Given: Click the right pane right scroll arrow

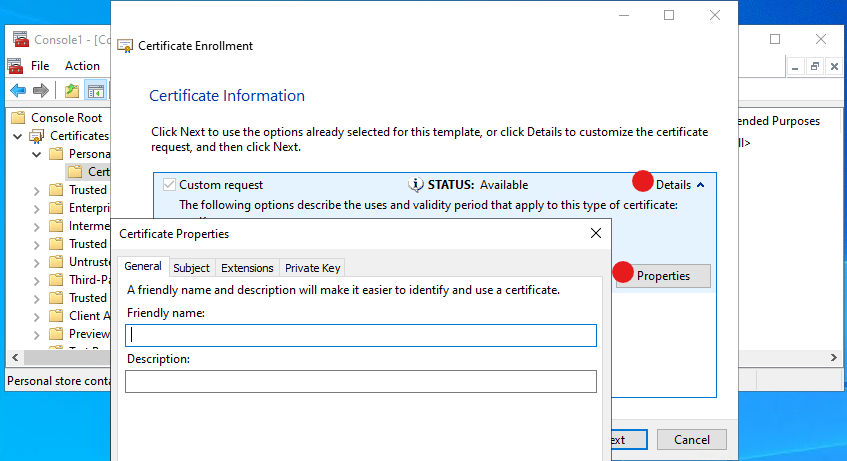Looking at the screenshot, I should 833,357.
